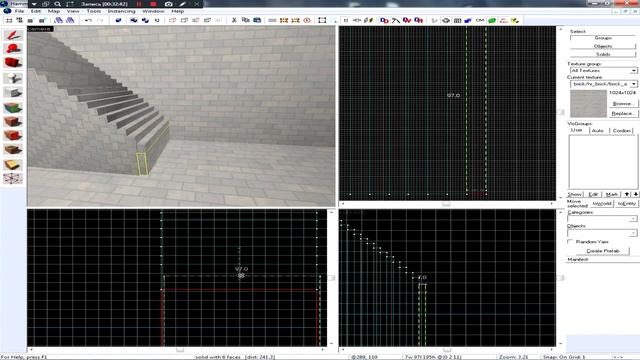Image resolution: width=640 pixels, height=360 pixels.
Task: Click the toWorld button
Action: pos(602,203)
